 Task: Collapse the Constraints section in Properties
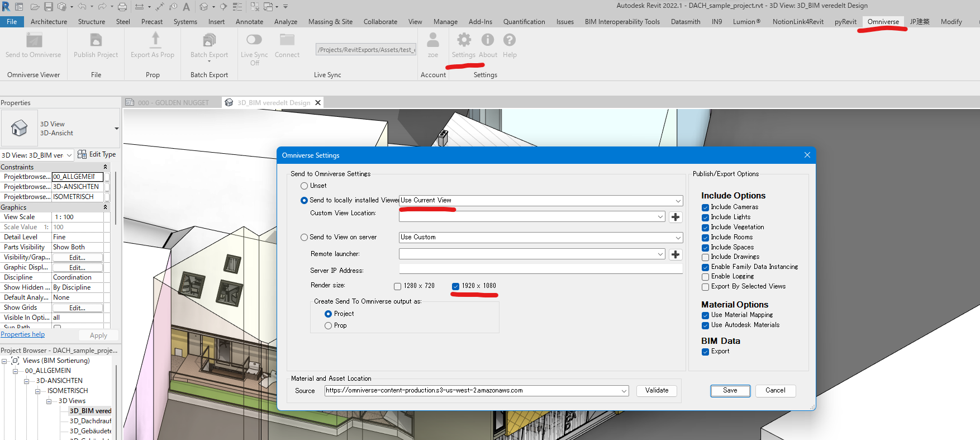(x=105, y=167)
